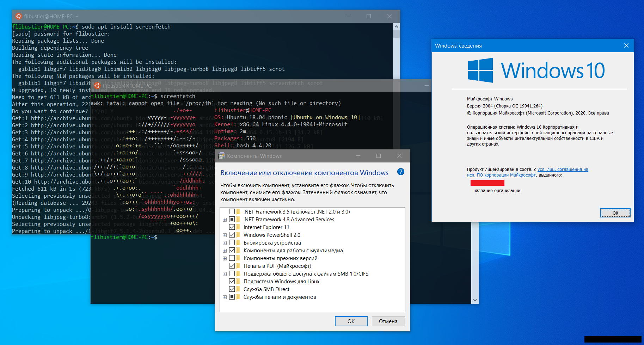Select .NET Framework 3.5 row label
The height and width of the screenshot is (345, 644).
pos(296,211)
